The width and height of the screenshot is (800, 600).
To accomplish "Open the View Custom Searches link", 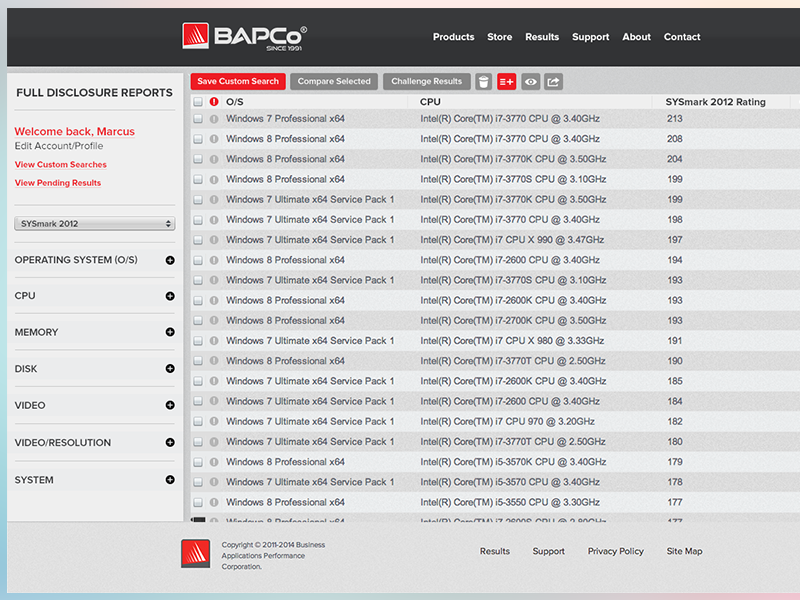I will [61, 164].
